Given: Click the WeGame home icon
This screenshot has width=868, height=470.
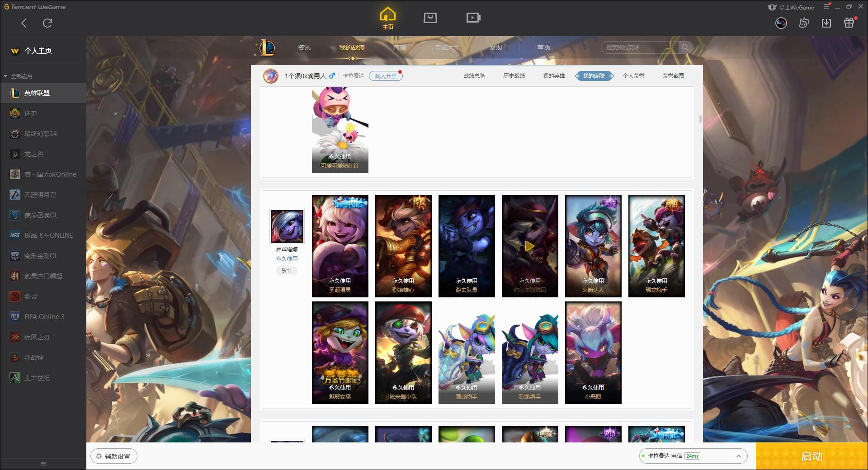Looking at the screenshot, I should (x=387, y=19).
